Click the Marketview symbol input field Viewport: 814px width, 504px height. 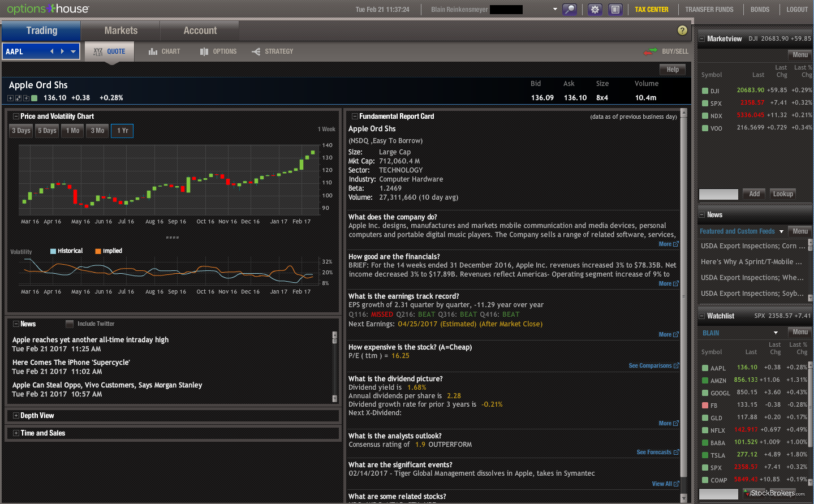coord(718,194)
